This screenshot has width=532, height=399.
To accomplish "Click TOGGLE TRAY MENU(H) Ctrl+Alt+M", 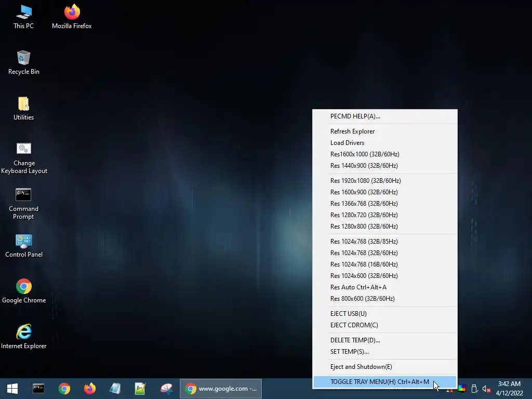I will click(385, 382).
